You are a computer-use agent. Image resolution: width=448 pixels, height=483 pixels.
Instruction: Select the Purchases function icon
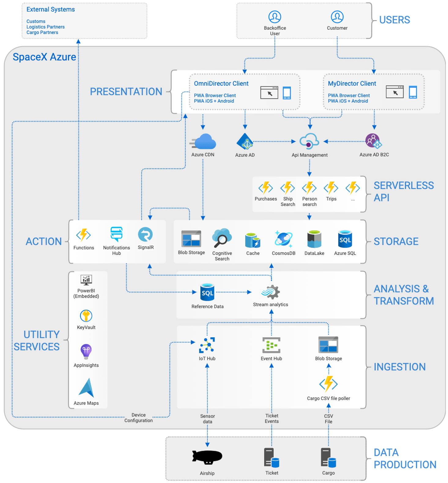click(x=265, y=188)
